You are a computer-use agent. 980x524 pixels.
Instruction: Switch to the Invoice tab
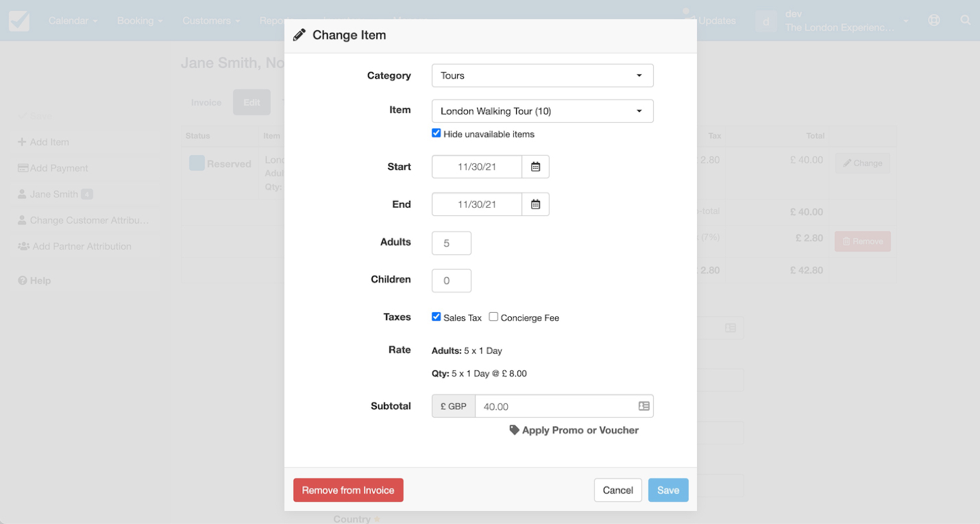[x=206, y=102]
